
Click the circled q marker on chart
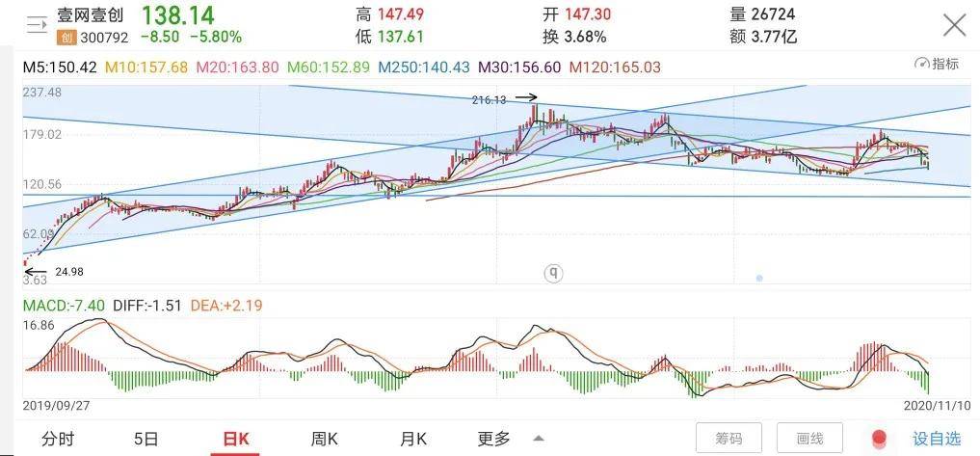[554, 274]
